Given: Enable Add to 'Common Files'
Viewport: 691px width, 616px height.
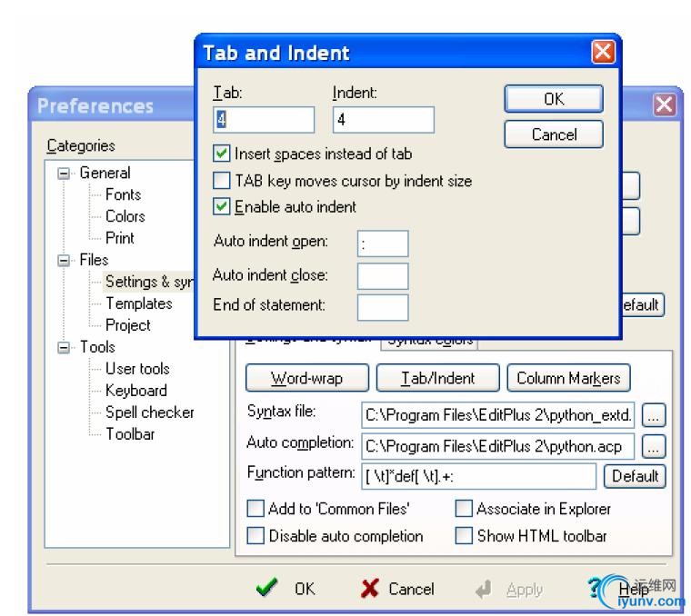Looking at the screenshot, I should click(255, 508).
